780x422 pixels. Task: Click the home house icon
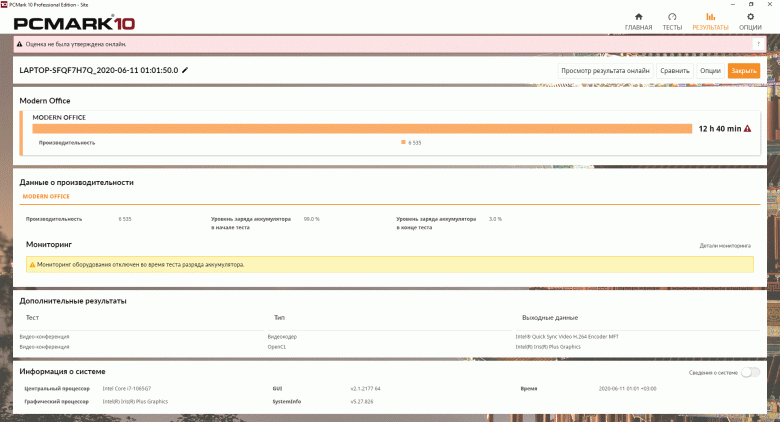(x=639, y=16)
